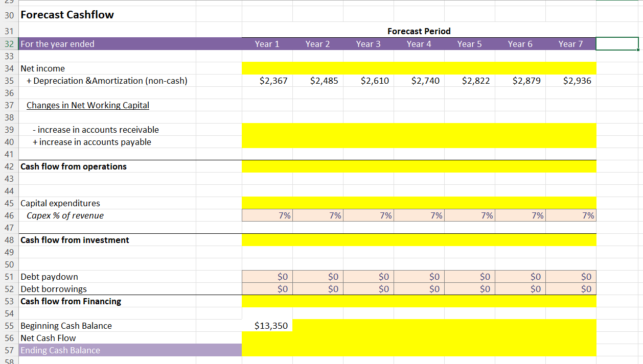The width and height of the screenshot is (643, 364).
Task: Click the Year 5 column header cell
Action: pos(469,44)
